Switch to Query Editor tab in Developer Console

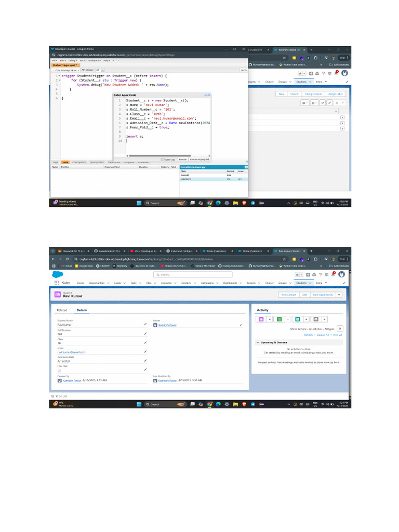coord(97,162)
